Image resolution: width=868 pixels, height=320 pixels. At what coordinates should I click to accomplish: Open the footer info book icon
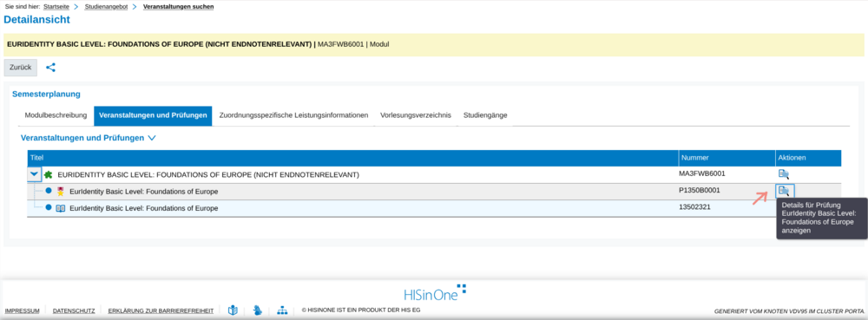[x=233, y=310]
